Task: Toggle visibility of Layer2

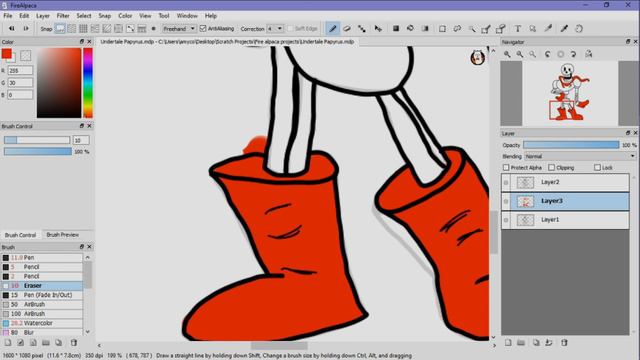Action: click(506, 182)
